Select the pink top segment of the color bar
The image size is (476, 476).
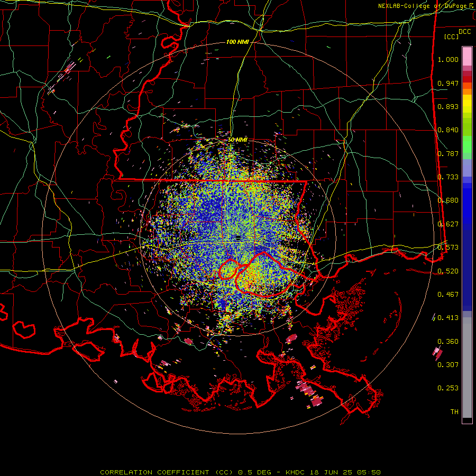point(467,57)
